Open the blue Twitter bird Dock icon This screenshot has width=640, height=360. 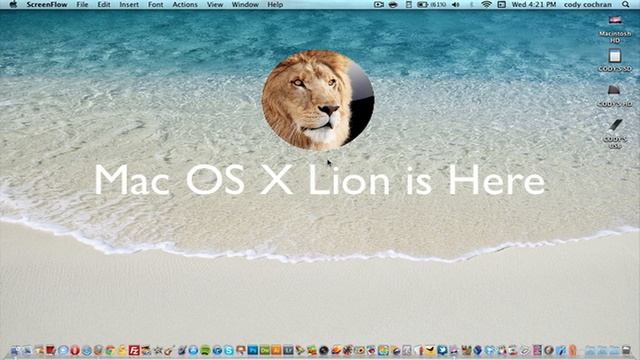tap(442, 350)
